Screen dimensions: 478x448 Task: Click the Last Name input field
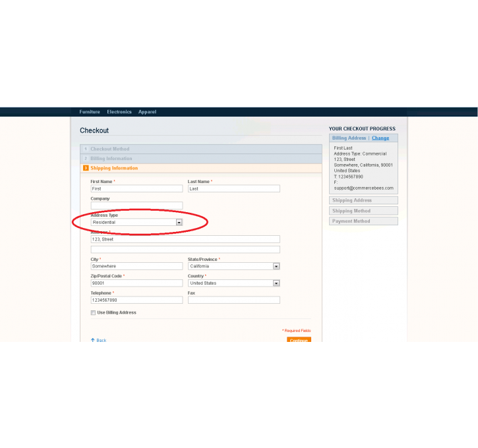(x=234, y=189)
